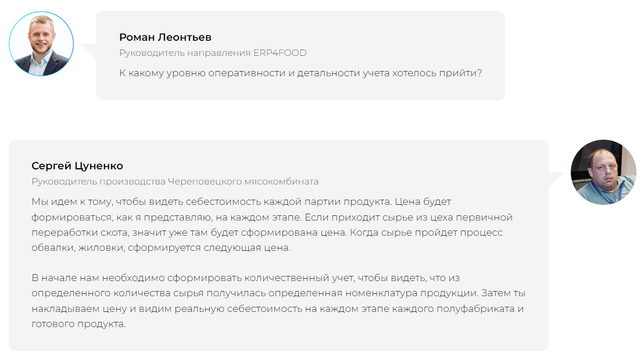Click the line starting 'Мы идем к тому'
644x355 pixels.
(241, 201)
